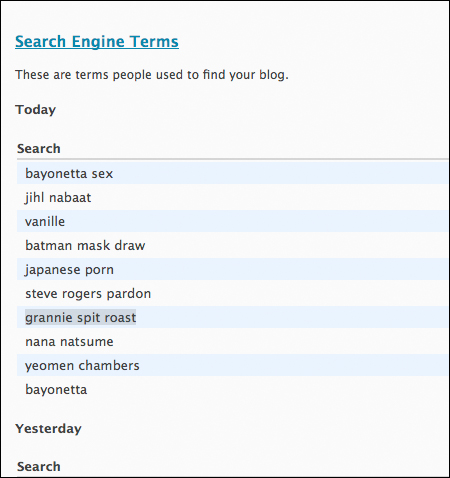Select the 'japanese porn' search term row
The image size is (450, 478).
click(232, 269)
